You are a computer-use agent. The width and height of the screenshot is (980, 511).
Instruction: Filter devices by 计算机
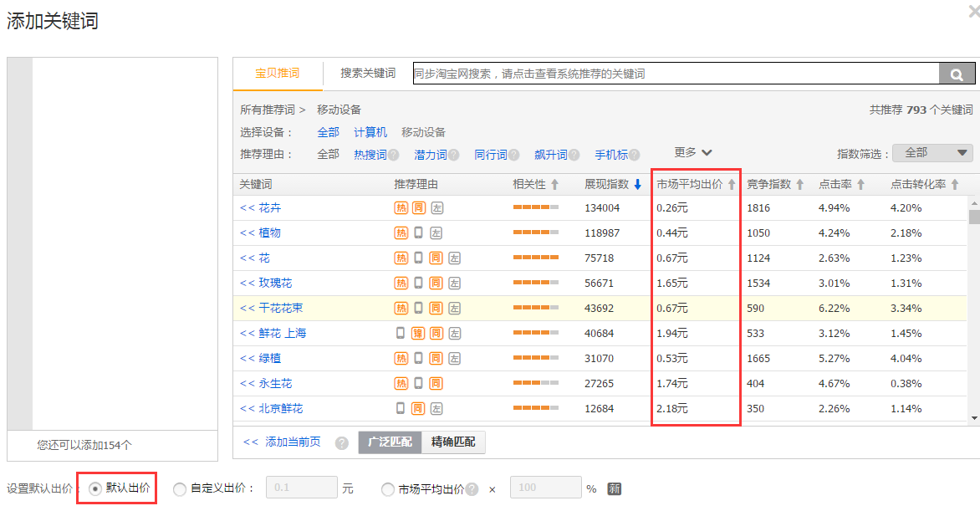coord(370,132)
